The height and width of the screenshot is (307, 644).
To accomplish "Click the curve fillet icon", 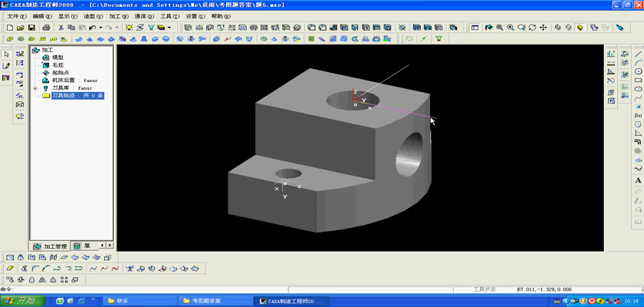I will pyautogui.click(x=34, y=269).
